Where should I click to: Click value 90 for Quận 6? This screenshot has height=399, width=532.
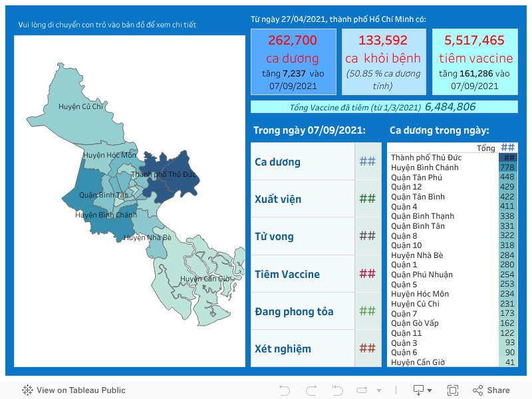pyautogui.click(x=510, y=352)
